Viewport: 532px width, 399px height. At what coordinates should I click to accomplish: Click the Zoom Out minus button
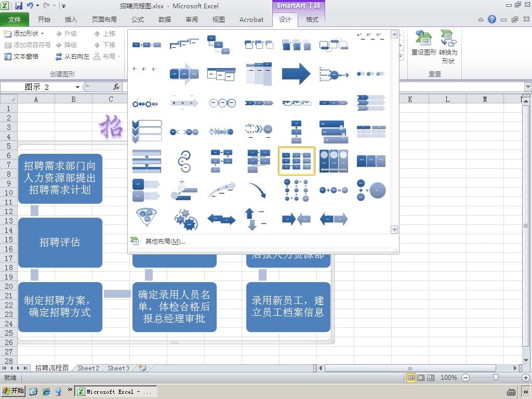click(x=465, y=378)
